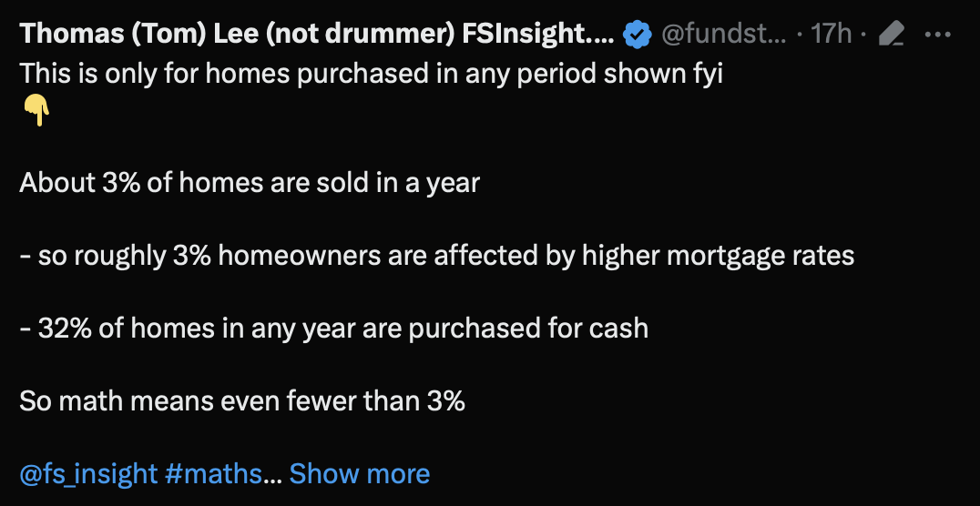Click the blue verified checkmark badge
The image size is (980, 506).
pos(638,35)
